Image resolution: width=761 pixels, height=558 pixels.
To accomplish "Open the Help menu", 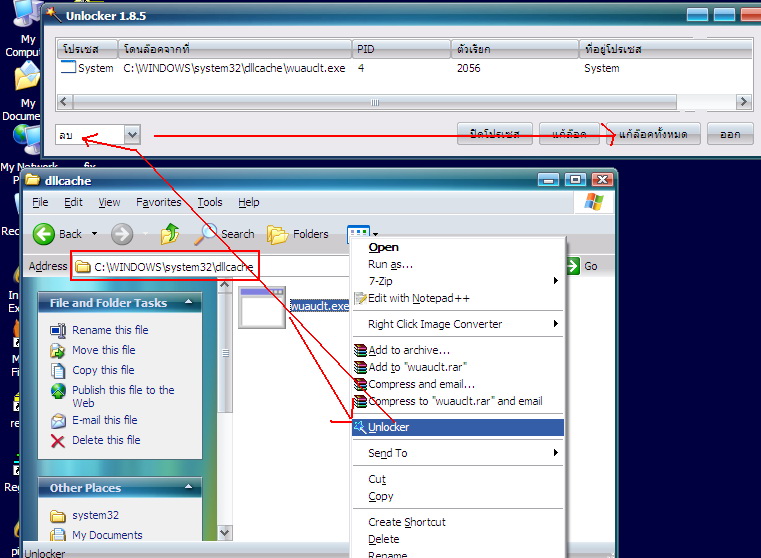I will pyautogui.click(x=248, y=202).
